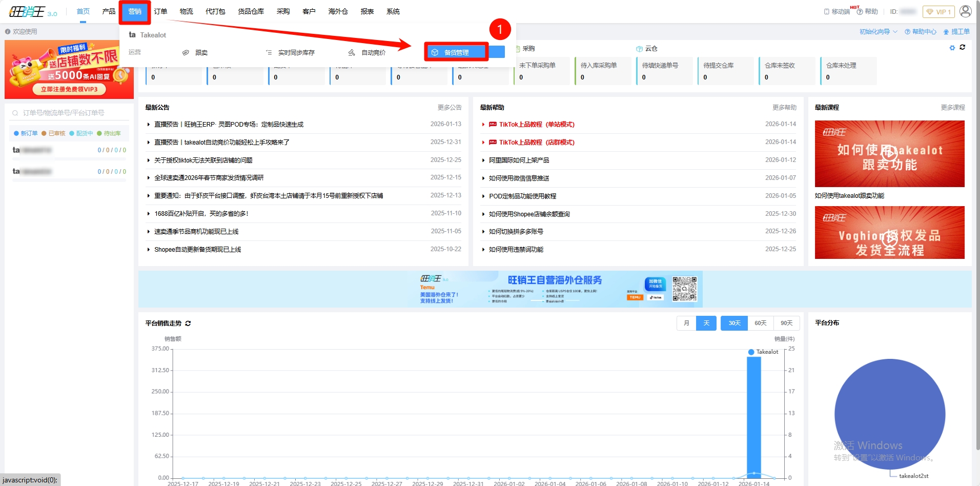Image resolution: width=980 pixels, height=486 pixels.
Task: Expand the 阿里国际如何上架产品 help item
Action: coord(483,160)
